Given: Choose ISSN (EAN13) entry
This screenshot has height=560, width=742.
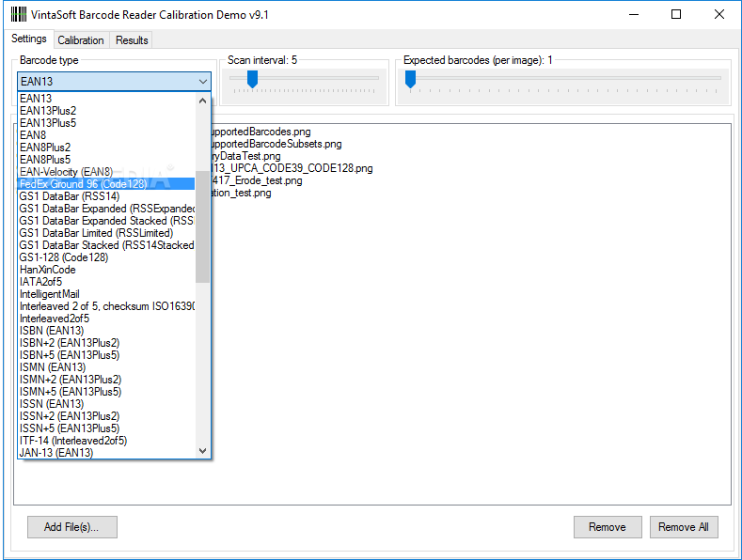Looking at the screenshot, I should coord(106,404).
